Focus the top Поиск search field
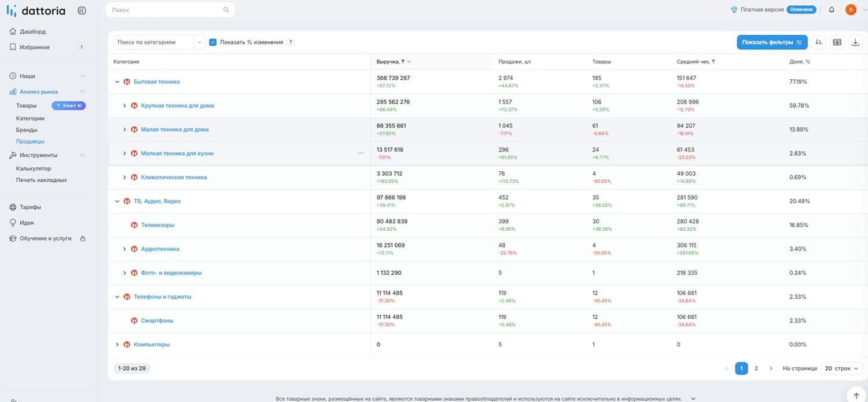 point(171,10)
